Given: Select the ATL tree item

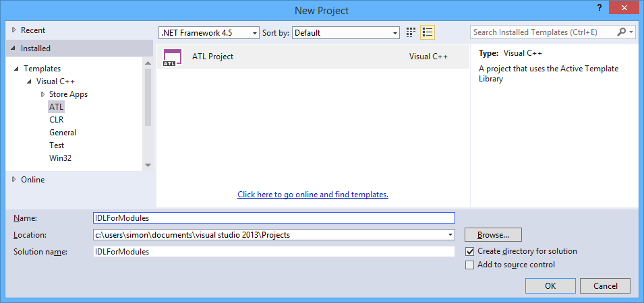Looking at the screenshot, I should click(x=57, y=107).
